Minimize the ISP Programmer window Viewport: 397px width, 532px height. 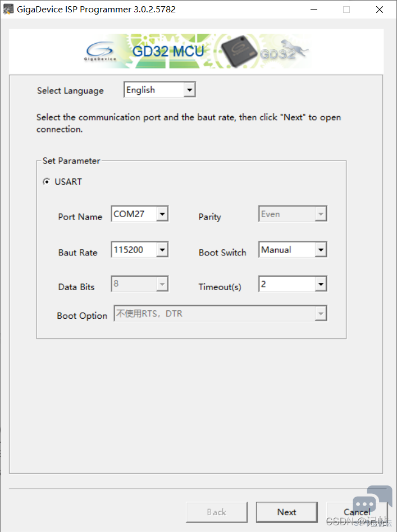tap(314, 10)
